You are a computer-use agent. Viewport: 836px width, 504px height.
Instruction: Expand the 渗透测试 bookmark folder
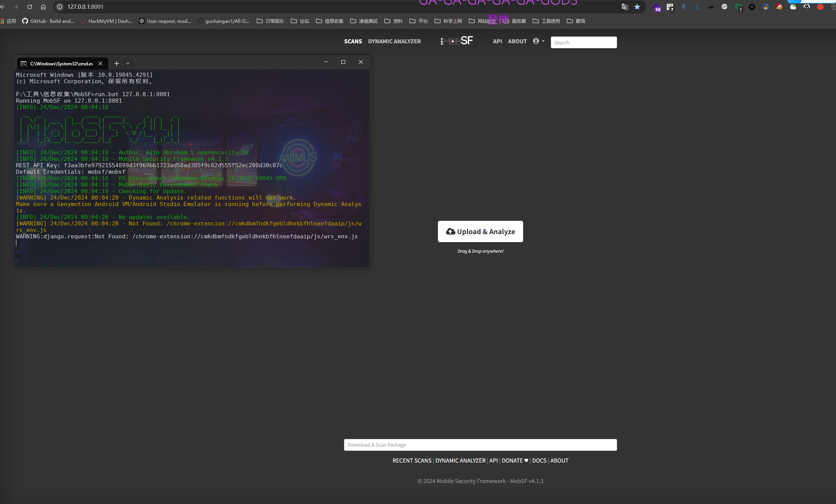tap(364, 21)
